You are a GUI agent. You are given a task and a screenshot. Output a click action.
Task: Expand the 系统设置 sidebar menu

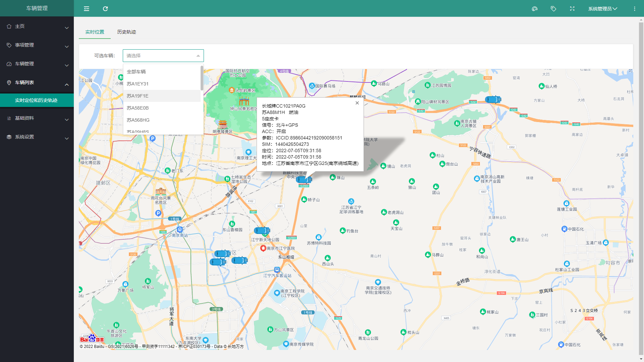point(37,137)
